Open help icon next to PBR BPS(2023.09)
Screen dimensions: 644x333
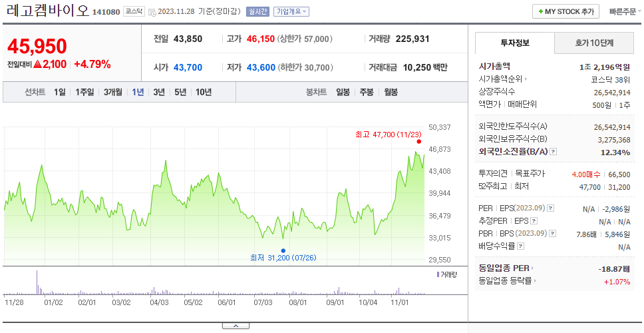click(x=553, y=234)
